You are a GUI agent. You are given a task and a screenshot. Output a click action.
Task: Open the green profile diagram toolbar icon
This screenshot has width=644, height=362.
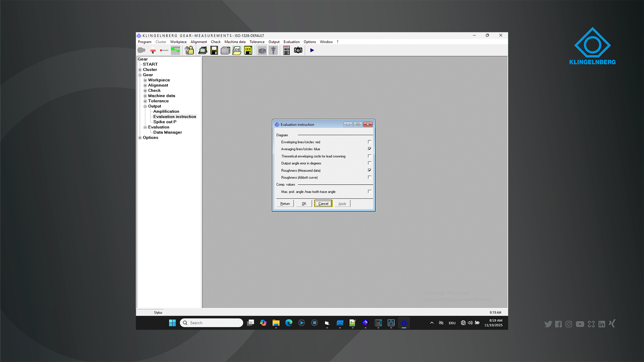coord(175,50)
